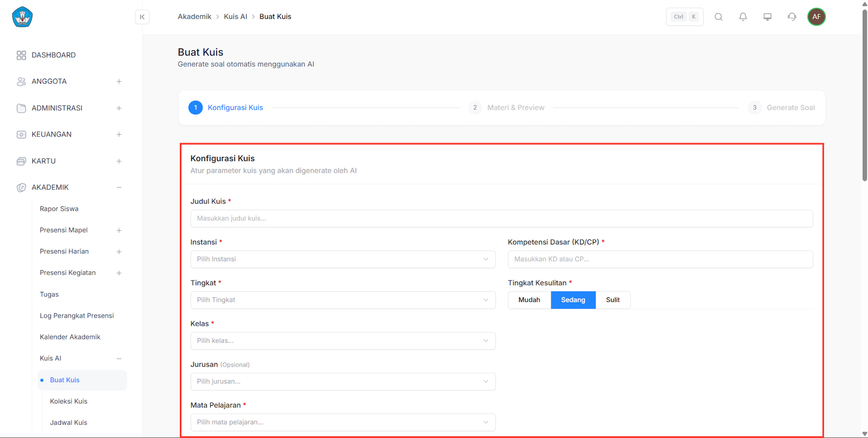The height and width of the screenshot is (438, 868).
Task: Click the Keuangan money icon
Action: 21,134
